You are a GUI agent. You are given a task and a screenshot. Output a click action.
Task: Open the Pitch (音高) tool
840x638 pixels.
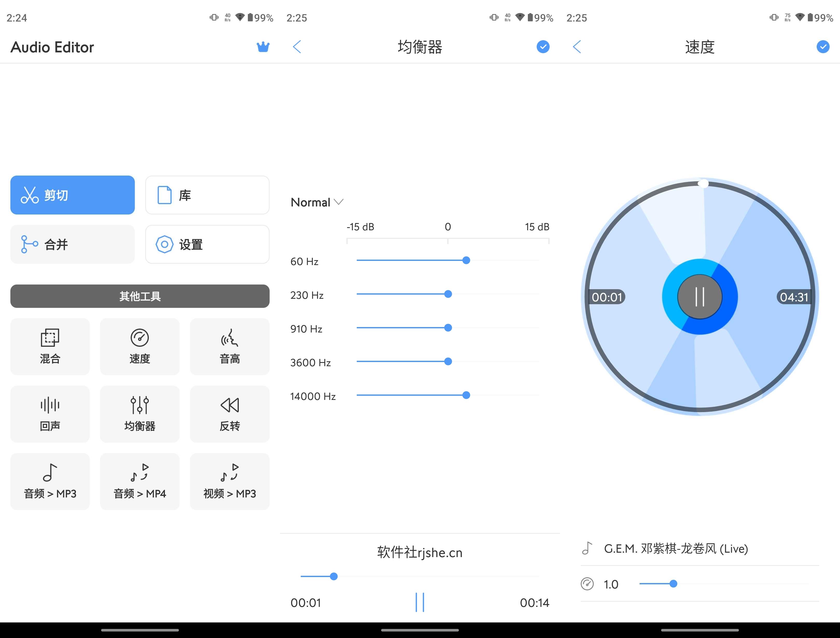(x=229, y=346)
